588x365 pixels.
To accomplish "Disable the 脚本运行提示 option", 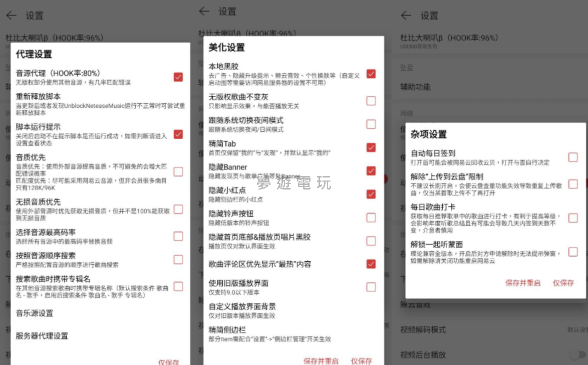I will click(x=178, y=134).
